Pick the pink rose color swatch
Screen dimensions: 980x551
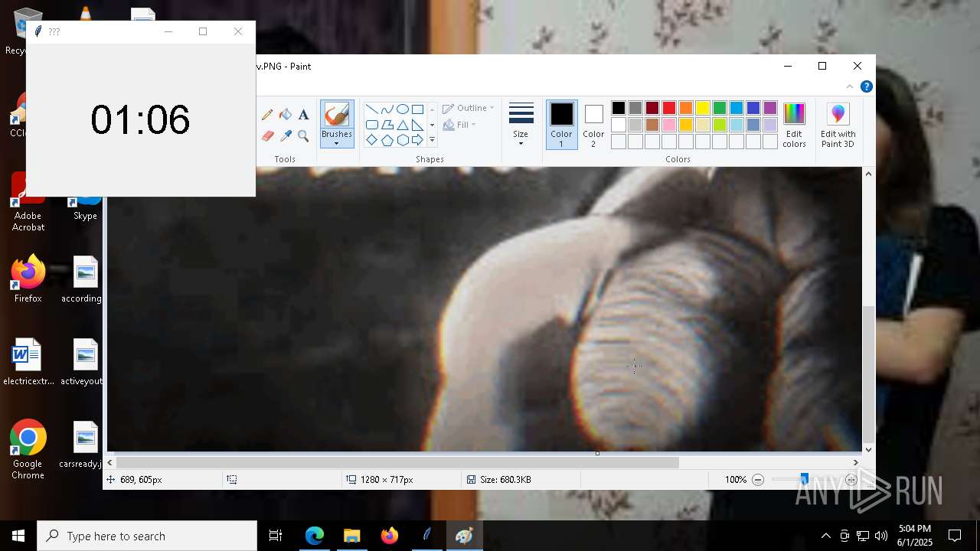pyautogui.click(x=669, y=125)
